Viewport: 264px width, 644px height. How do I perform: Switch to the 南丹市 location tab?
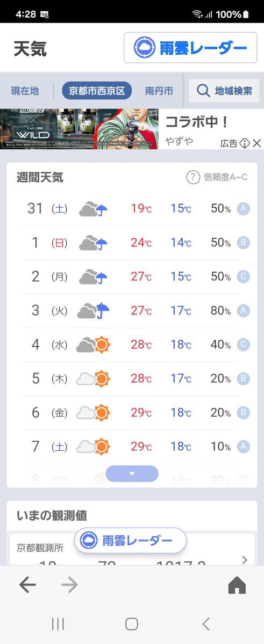[159, 91]
